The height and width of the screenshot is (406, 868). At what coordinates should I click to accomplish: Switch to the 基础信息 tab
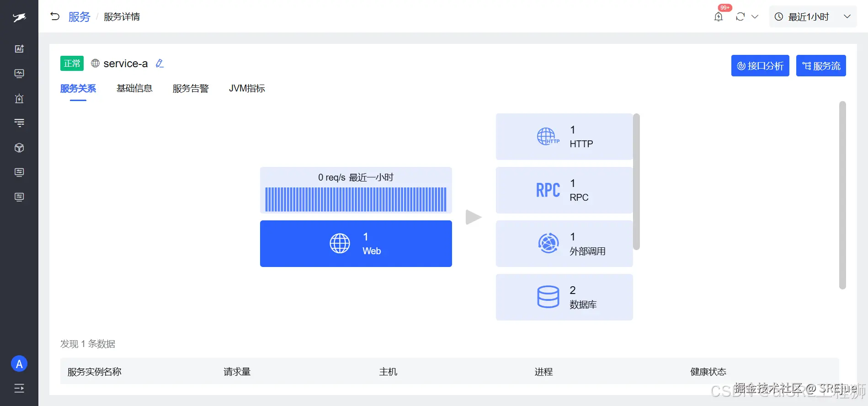click(134, 88)
